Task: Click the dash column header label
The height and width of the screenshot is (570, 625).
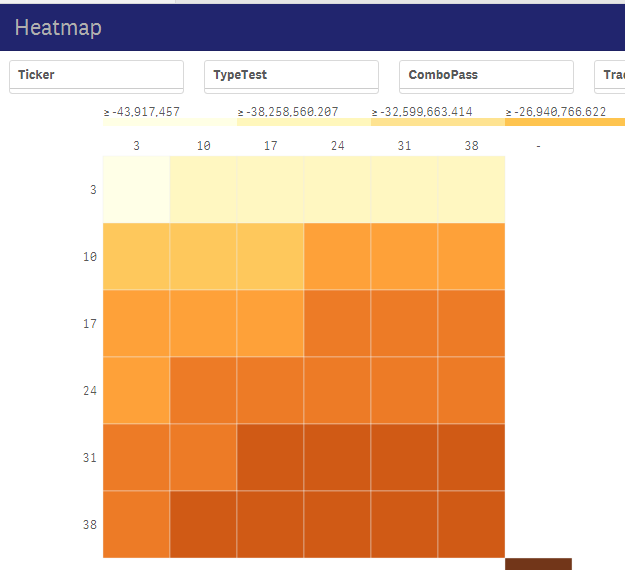Action: pos(538,146)
